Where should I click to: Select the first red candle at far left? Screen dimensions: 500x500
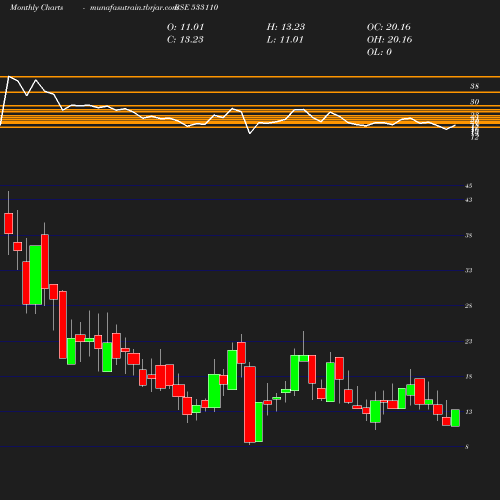click(9, 223)
